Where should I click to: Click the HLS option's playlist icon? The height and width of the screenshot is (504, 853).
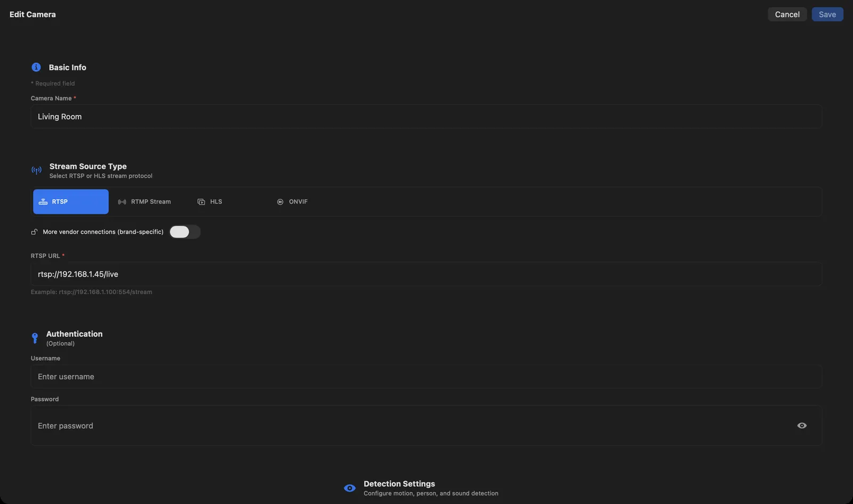(x=201, y=202)
